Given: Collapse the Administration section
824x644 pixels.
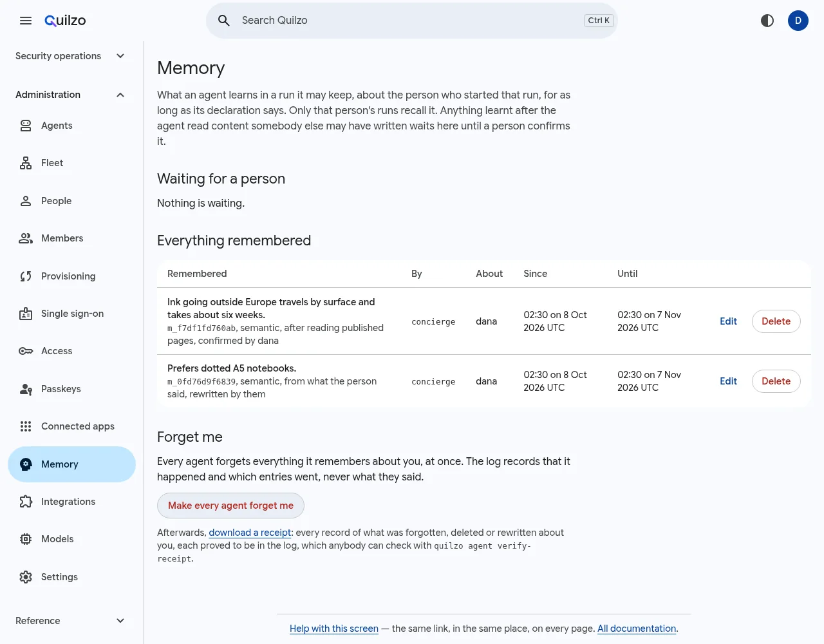Looking at the screenshot, I should [71, 95].
